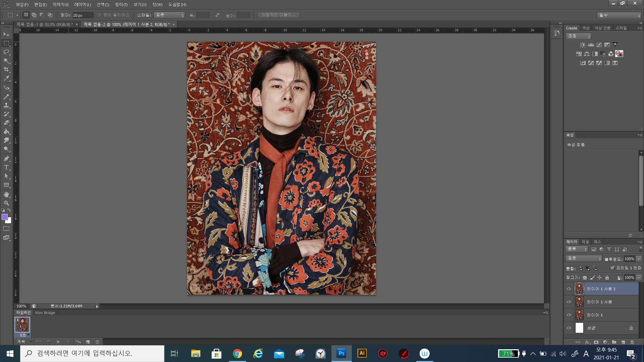
Task: Toggle the 프레임 1 전파 checkbox
Action: click(x=612, y=268)
